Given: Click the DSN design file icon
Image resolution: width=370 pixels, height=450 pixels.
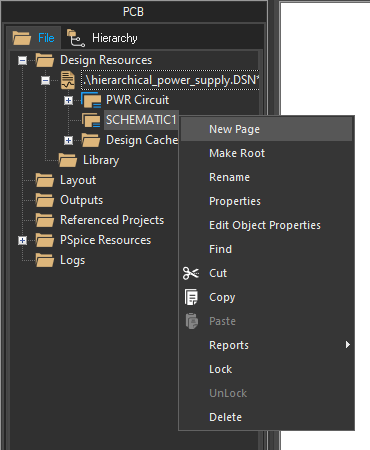Looking at the screenshot, I should pos(68,80).
